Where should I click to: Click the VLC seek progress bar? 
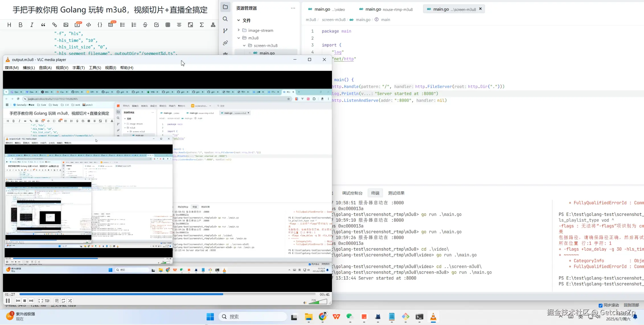pos(167,294)
